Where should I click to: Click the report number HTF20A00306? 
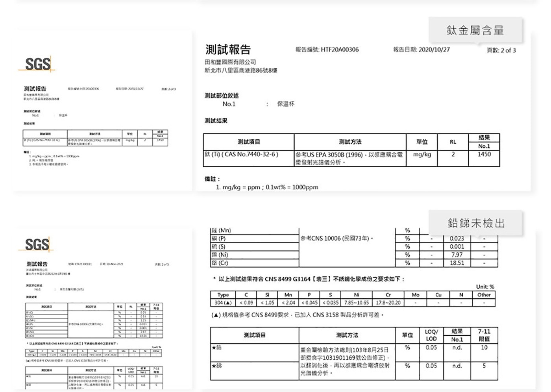click(339, 50)
